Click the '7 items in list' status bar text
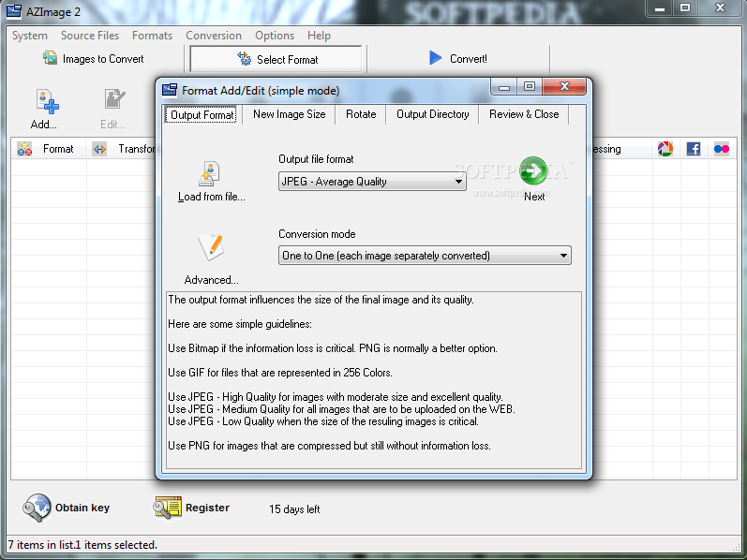The width and height of the screenshot is (747, 560). [82, 545]
